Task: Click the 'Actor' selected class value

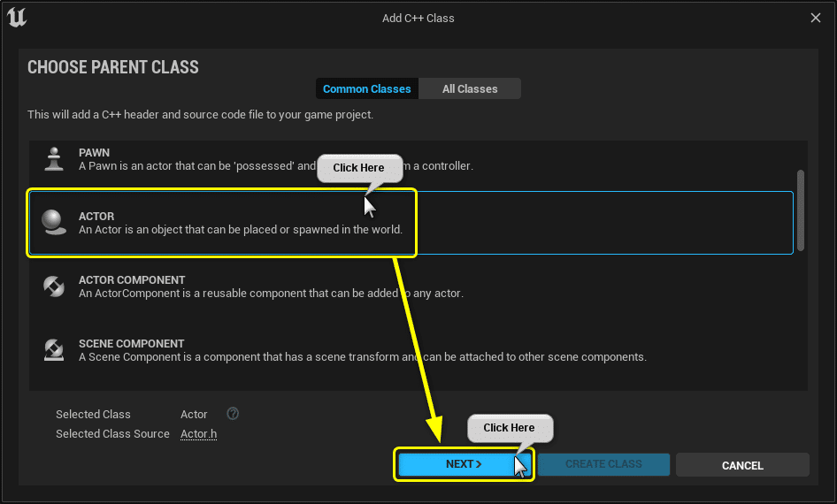Action: pos(194,414)
